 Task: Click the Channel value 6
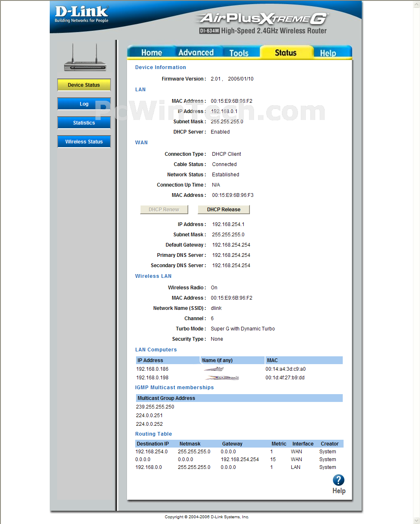click(212, 319)
